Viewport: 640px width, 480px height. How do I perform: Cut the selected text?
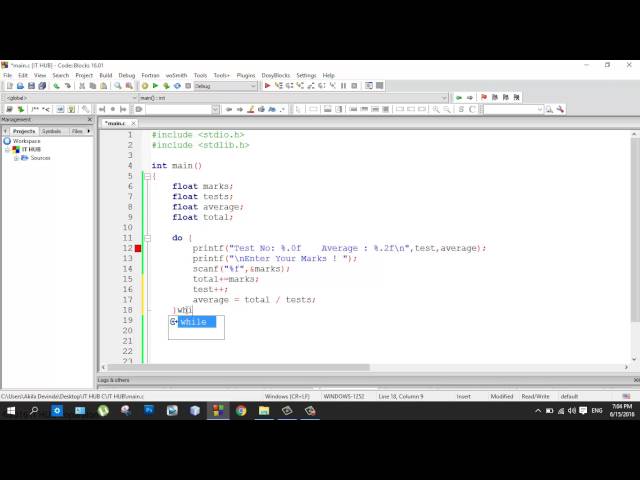point(82,86)
